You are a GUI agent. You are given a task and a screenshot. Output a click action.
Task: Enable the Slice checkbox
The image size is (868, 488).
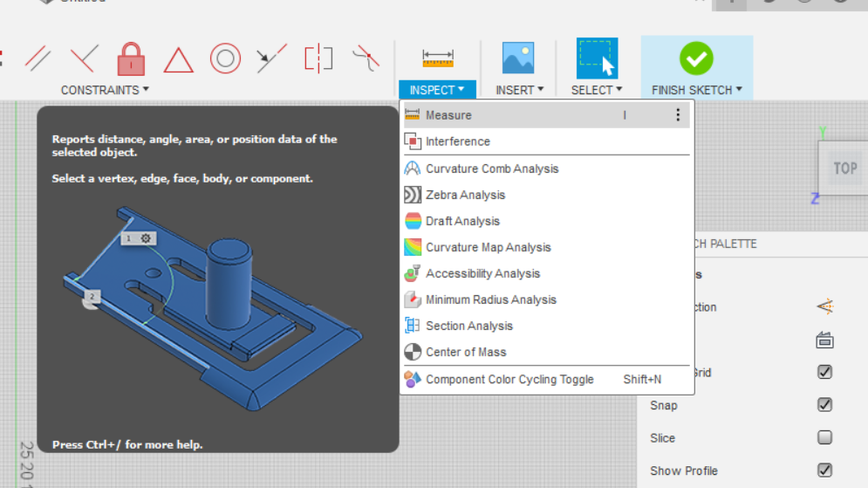825,437
